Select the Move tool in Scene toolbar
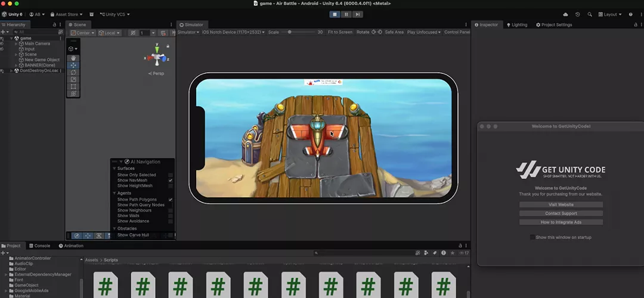This screenshot has width=644, height=298. (73, 66)
